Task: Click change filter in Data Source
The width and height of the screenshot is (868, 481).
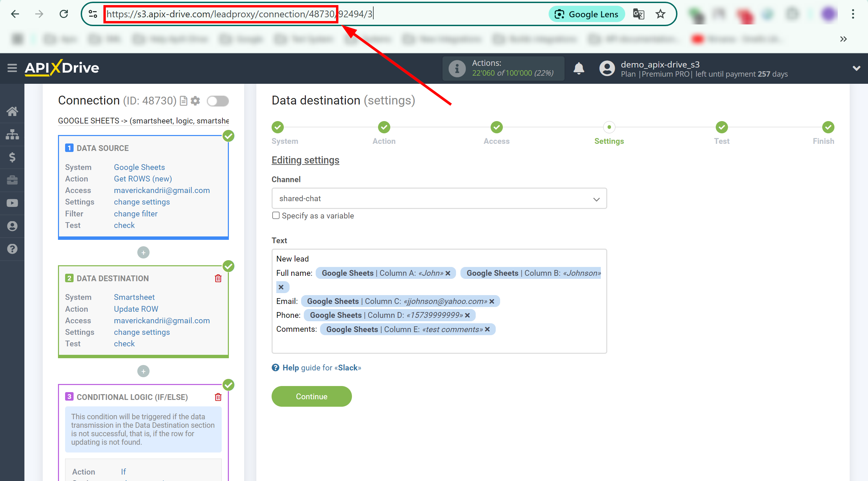Action: point(135,214)
